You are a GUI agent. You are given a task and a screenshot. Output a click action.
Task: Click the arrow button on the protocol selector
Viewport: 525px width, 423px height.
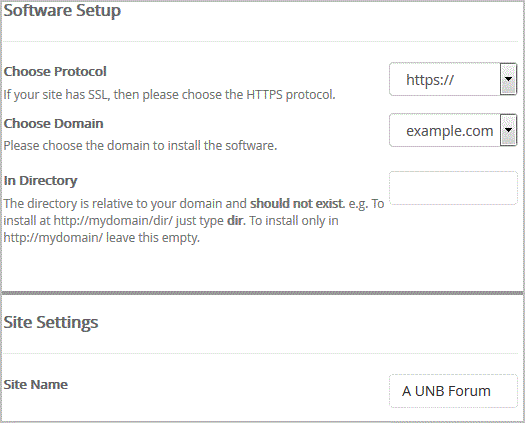click(508, 79)
